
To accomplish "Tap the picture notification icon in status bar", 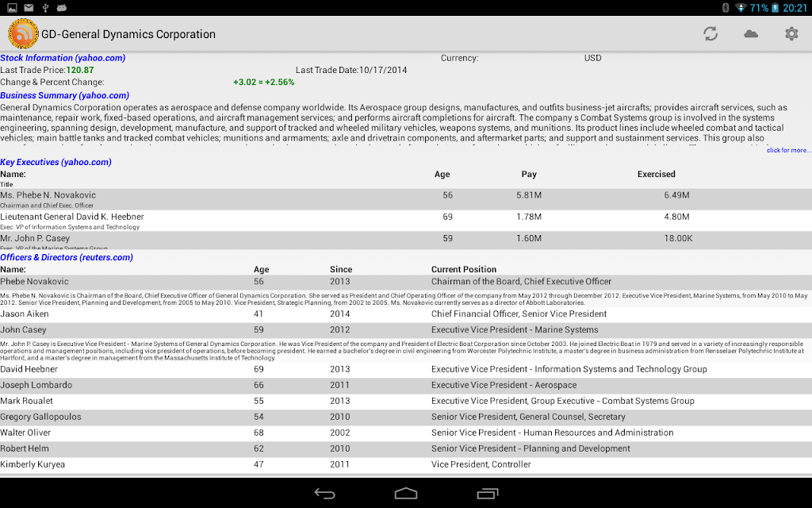I will tap(12, 8).
